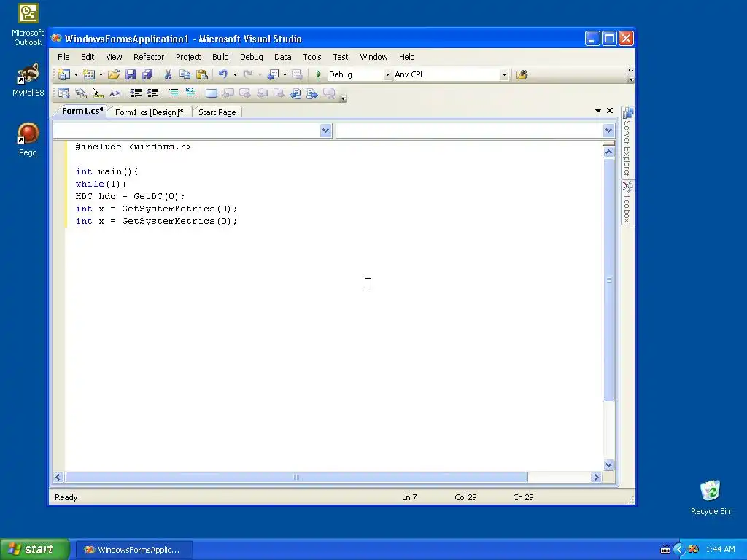Open the Refactor menu
Screen dimensions: 747x560
pyautogui.click(x=149, y=57)
